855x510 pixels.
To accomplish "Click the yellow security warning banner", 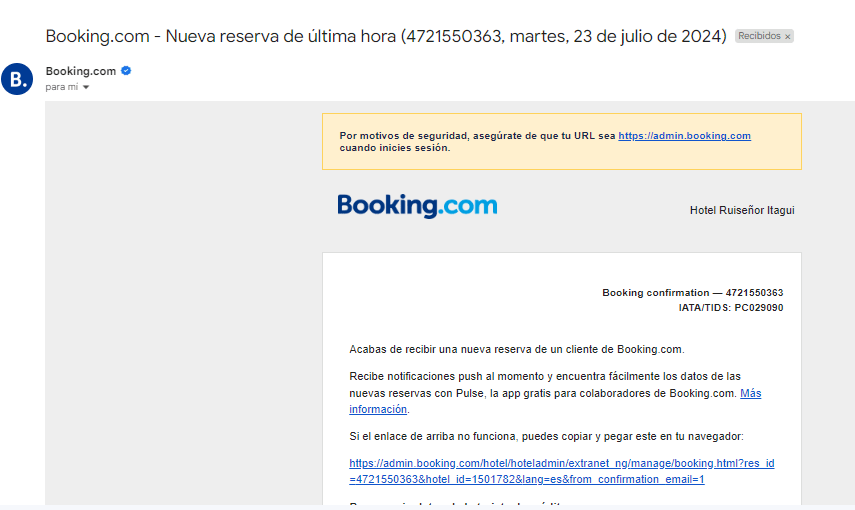I will (562, 141).
